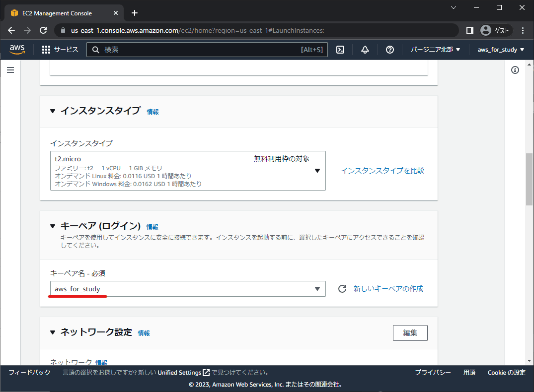
Task: Click インスタンスタイプを比較 link
Action: tap(382, 171)
